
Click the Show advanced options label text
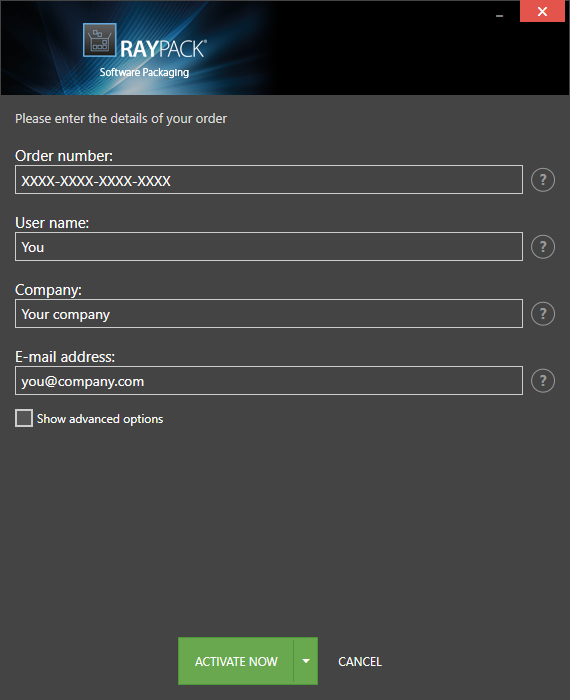(100, 419)
